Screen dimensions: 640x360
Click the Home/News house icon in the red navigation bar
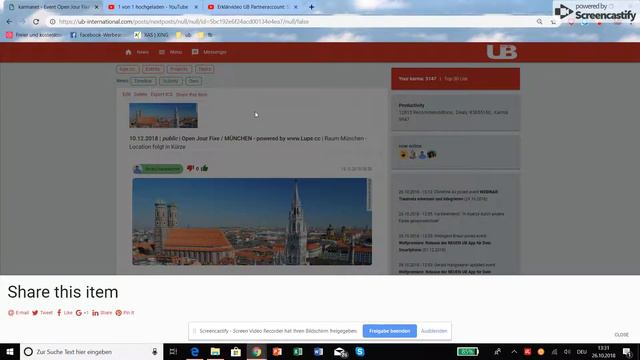[x=129, y=52]
